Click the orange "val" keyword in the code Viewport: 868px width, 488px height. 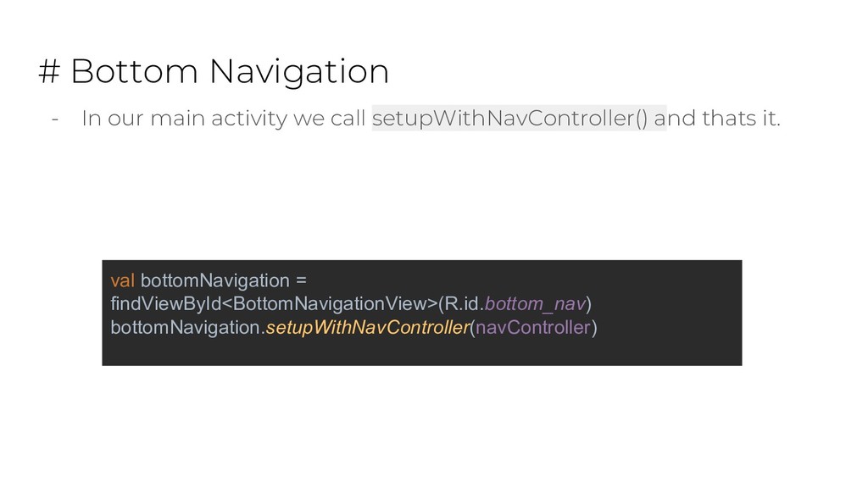click(122, 280)
